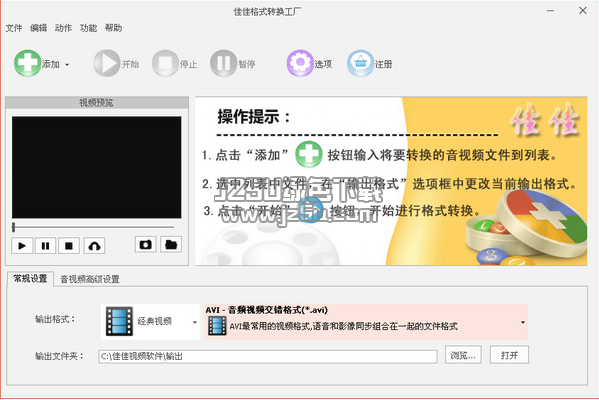Click the black video preview area
This screenshot has width=599, height=400.
97,167
